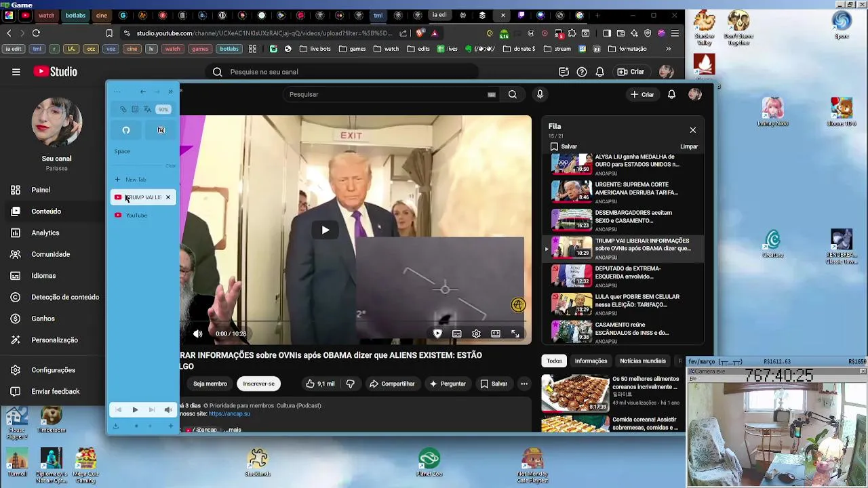Open the 'live bots' bookmarks folder
Viewport: 868px width, 488px height.
click(x=315, y=49)
